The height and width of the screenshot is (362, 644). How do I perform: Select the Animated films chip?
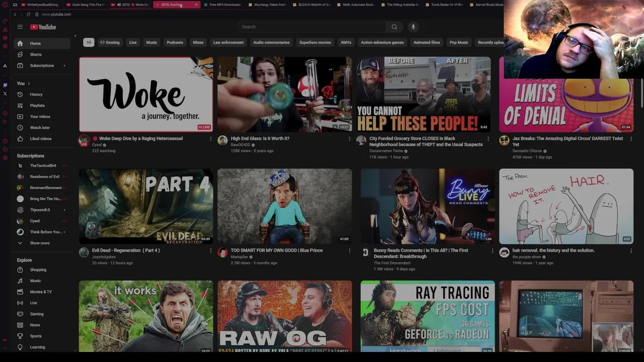427,42
